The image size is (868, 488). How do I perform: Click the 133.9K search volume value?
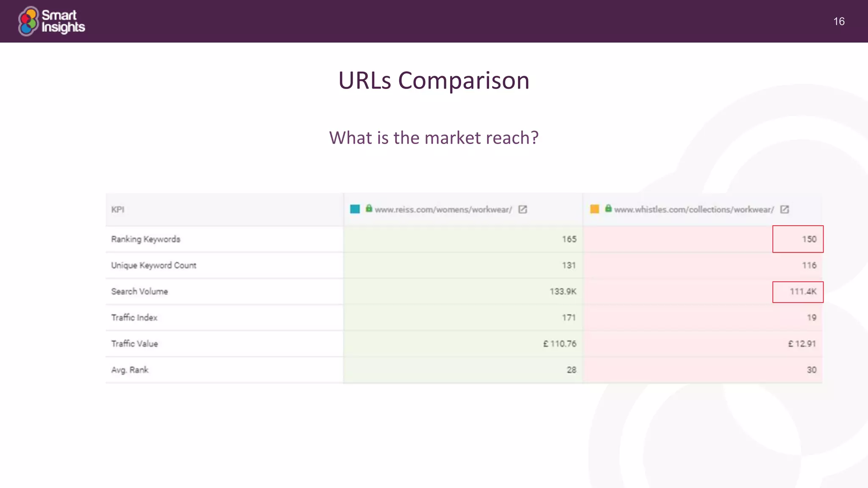tap(563, 291)
